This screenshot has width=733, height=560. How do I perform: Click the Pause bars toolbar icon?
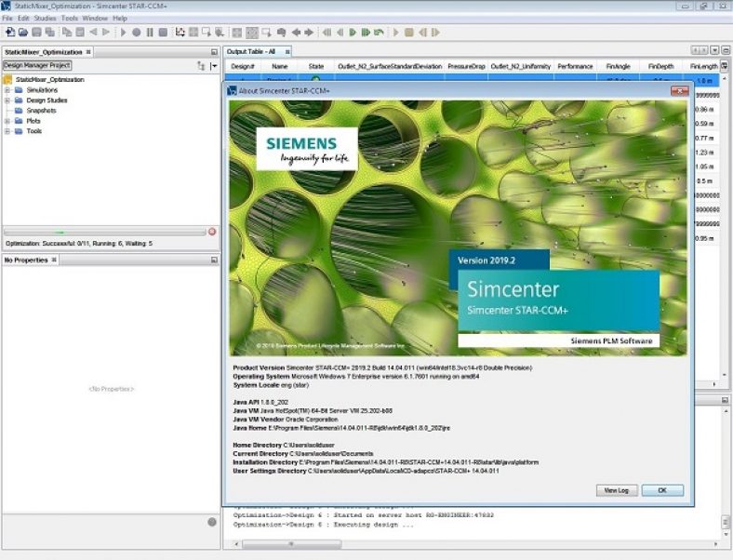(150, 33)
